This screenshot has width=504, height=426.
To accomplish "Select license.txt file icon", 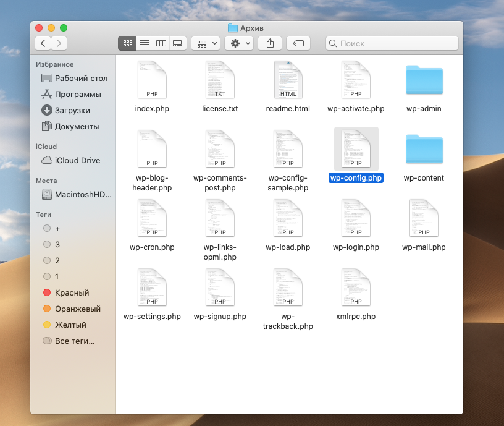I will tap(220, 80).
